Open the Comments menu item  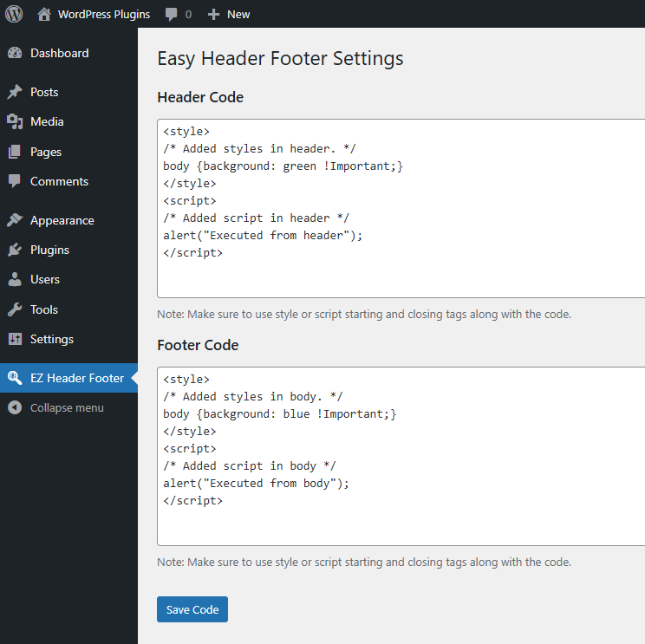pos(59,181)
